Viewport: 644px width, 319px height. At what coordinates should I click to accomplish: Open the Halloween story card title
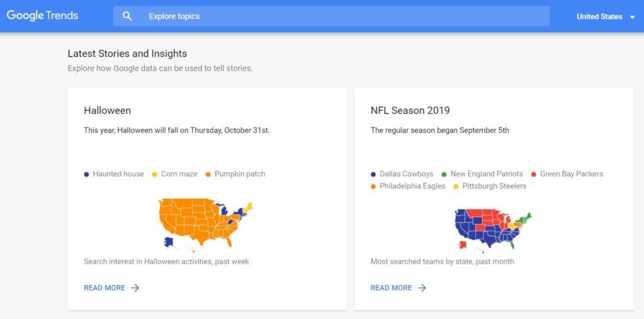tap(108, 111)
